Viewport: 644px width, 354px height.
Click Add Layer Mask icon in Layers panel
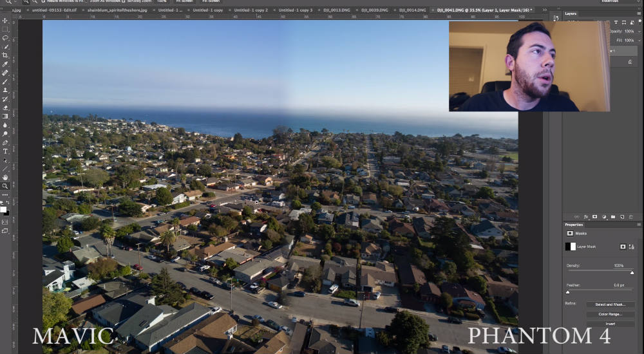[x=594, y=217]
